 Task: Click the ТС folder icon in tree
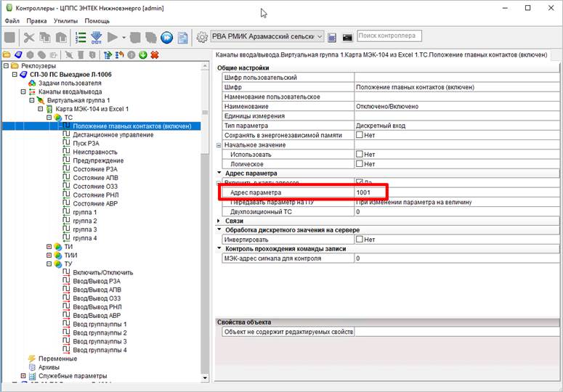coord(58,118)
